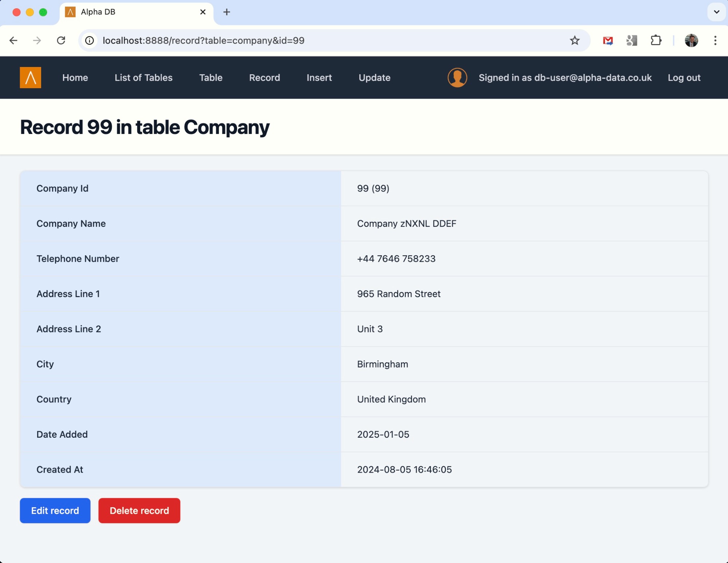This screenshot has height=563, width=728.
Task: Click Signed in as db-user@alpha-data.co.uk
Action: point(565,78)
